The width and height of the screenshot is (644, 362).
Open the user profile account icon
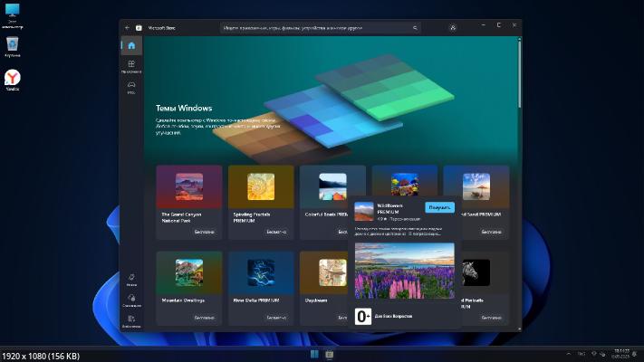point(452,28)
